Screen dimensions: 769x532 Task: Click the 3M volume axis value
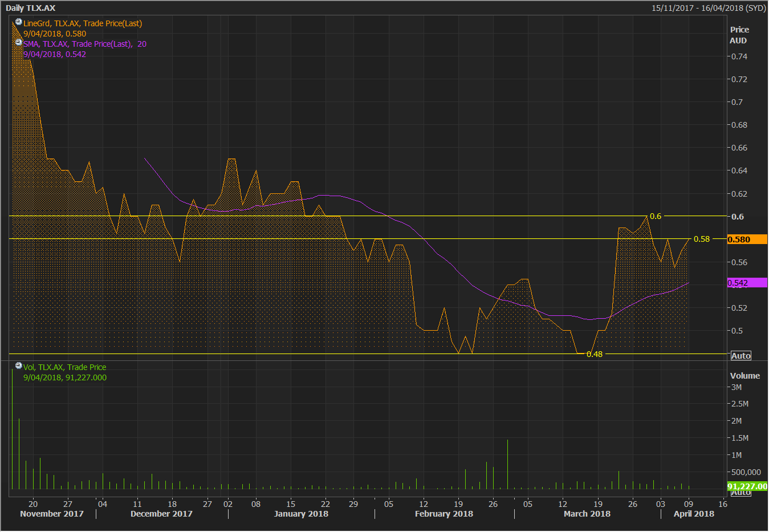[x=737, y=387]
